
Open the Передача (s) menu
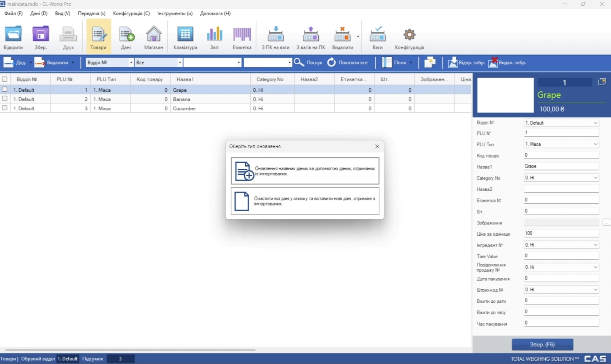(91, 13)
